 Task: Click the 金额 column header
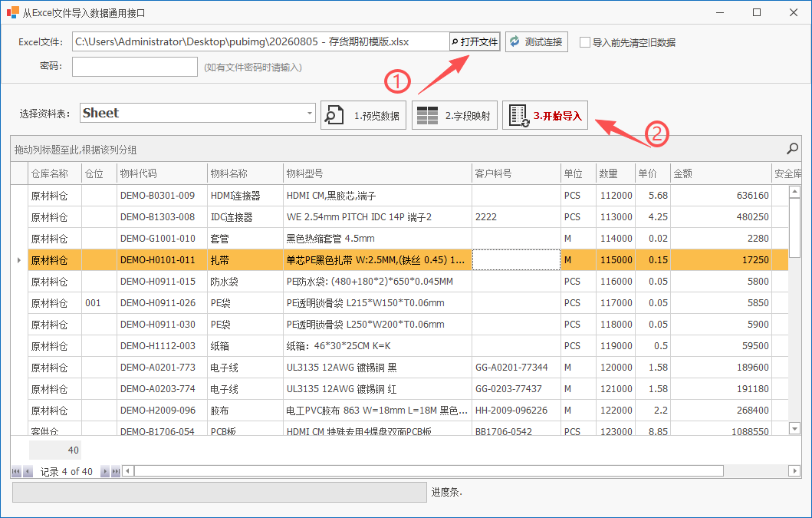pyautogui.click(x=721, y=173)
